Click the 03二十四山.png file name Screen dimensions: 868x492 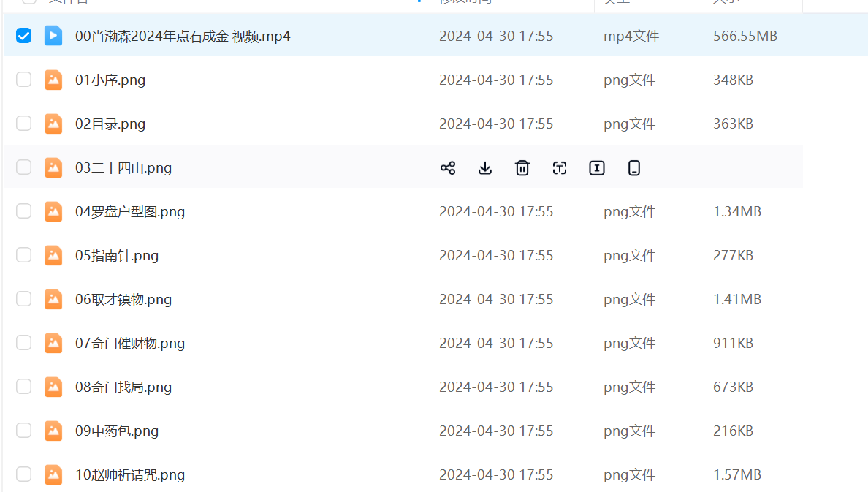click(x=123, y=168)
